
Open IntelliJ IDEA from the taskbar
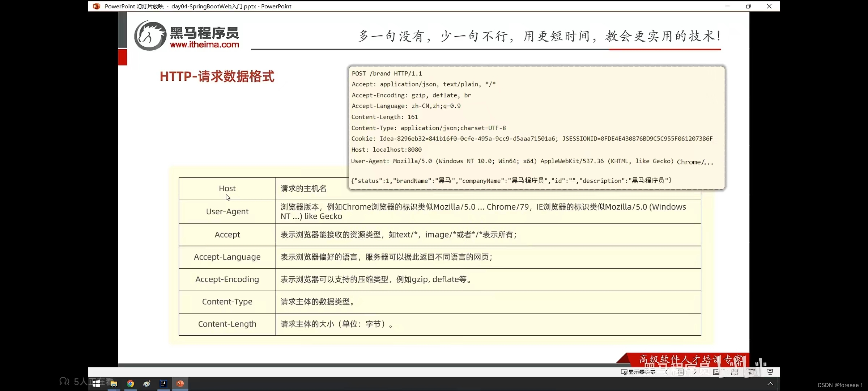163,384
